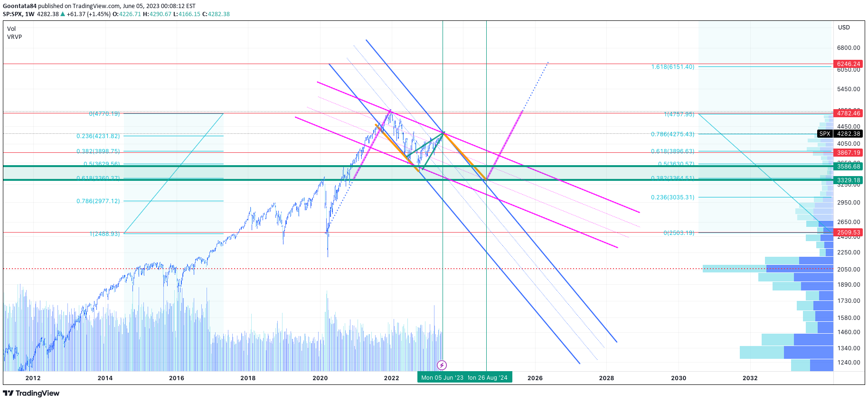Click 1730.00 on the price scale
The image size is (868, 402).
click(x=849, y=301)
